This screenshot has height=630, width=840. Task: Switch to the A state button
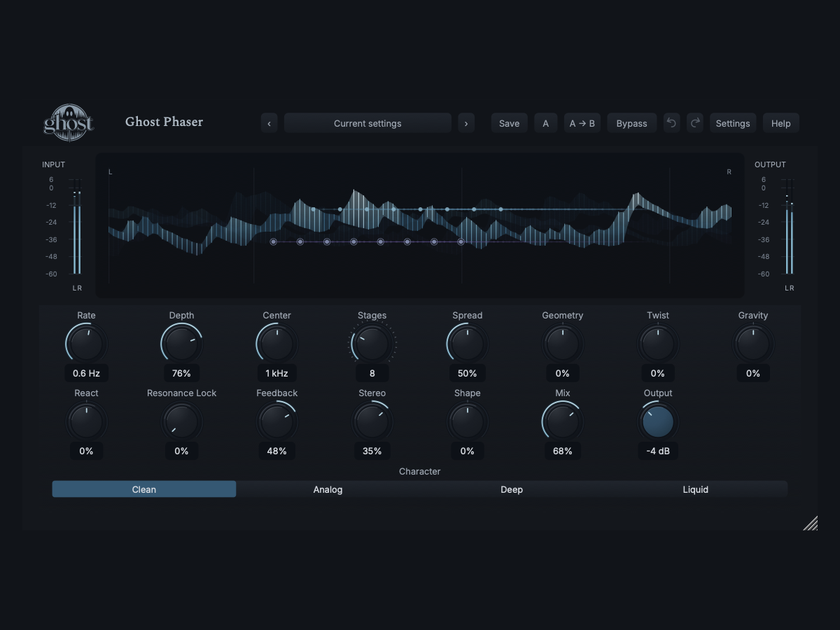[x=546, y=123]
